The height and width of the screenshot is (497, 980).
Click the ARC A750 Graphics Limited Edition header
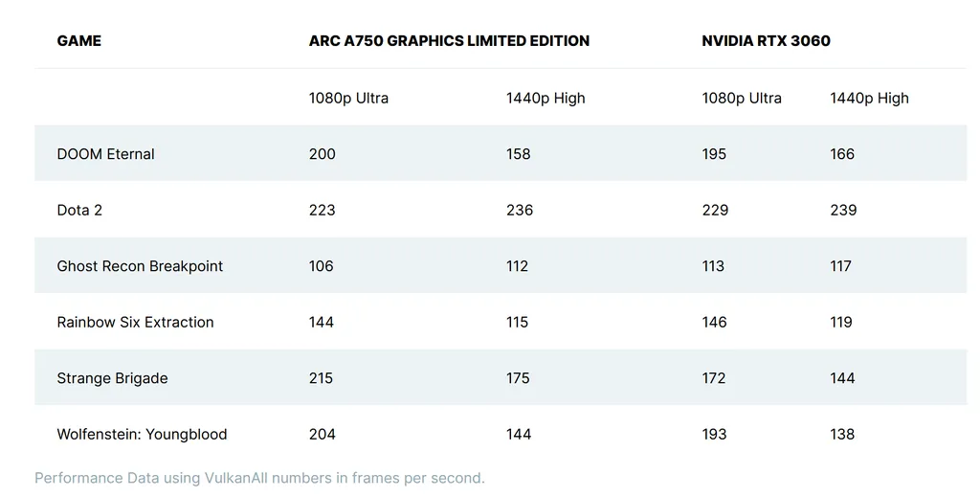point(449,41)
